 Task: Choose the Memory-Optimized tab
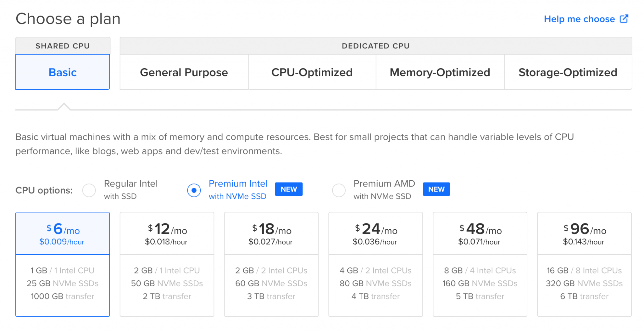[x=440, y=72]
